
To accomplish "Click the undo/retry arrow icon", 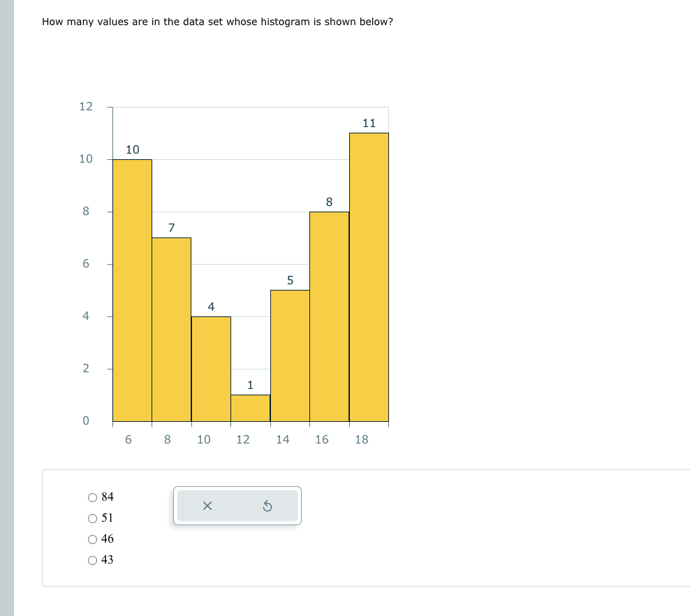I will pos(267,506).
